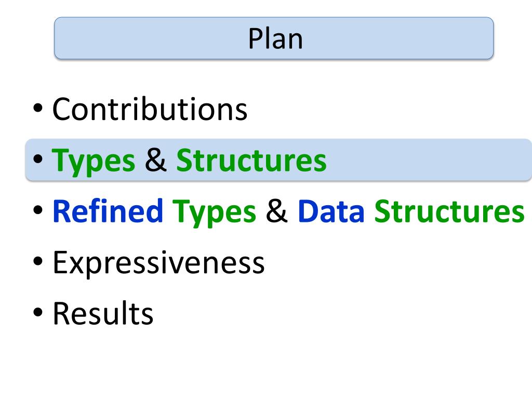Click the green word Structures in highlighted row

pos(251,160)
